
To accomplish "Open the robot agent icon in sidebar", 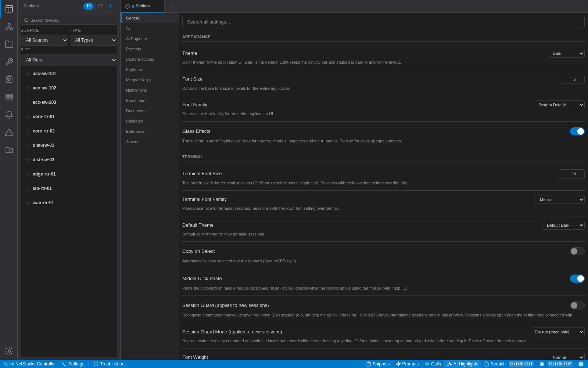I will point(9,79).
